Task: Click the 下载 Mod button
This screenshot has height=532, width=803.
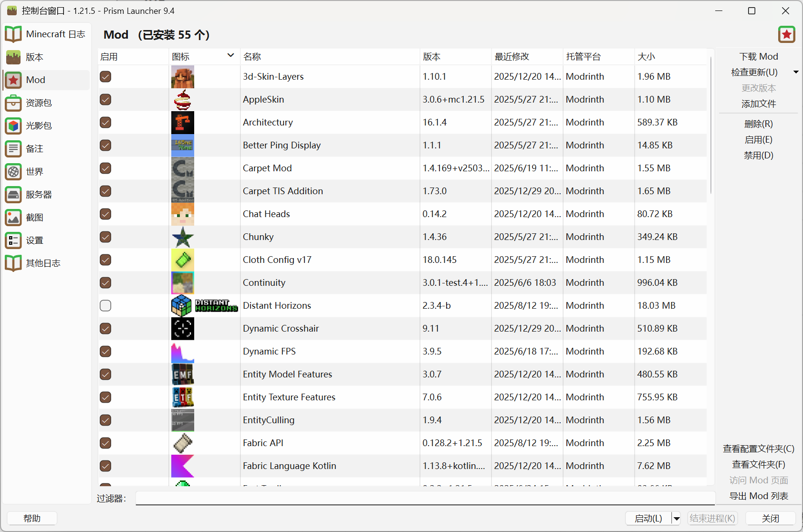Action: coord(759,57)
